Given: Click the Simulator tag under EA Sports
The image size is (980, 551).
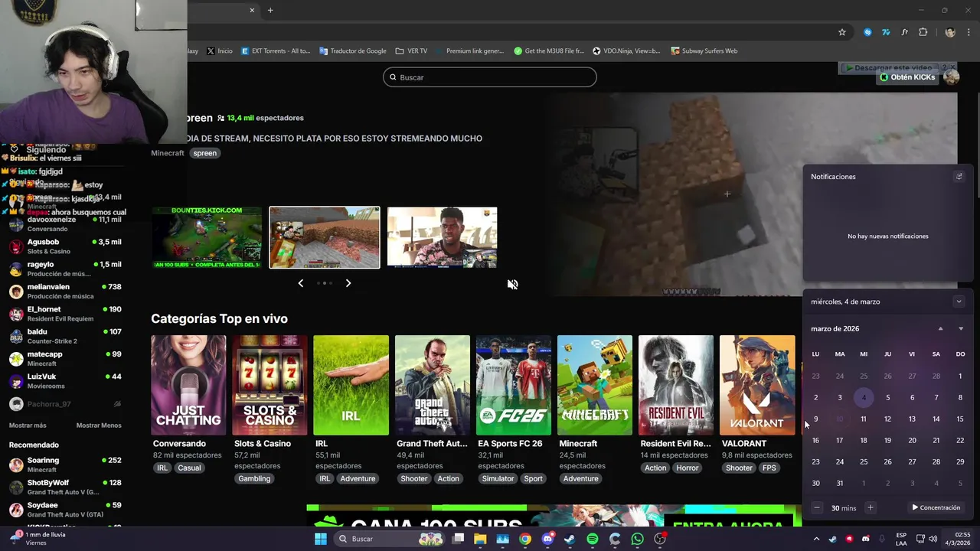Looking at the screenshot, I should tap(498, 478).
